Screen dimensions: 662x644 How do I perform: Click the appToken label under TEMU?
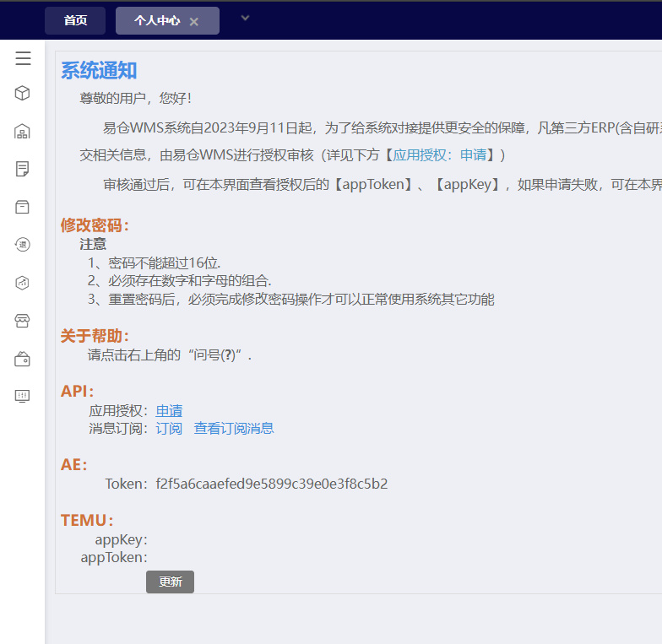(x=114, y=557)
